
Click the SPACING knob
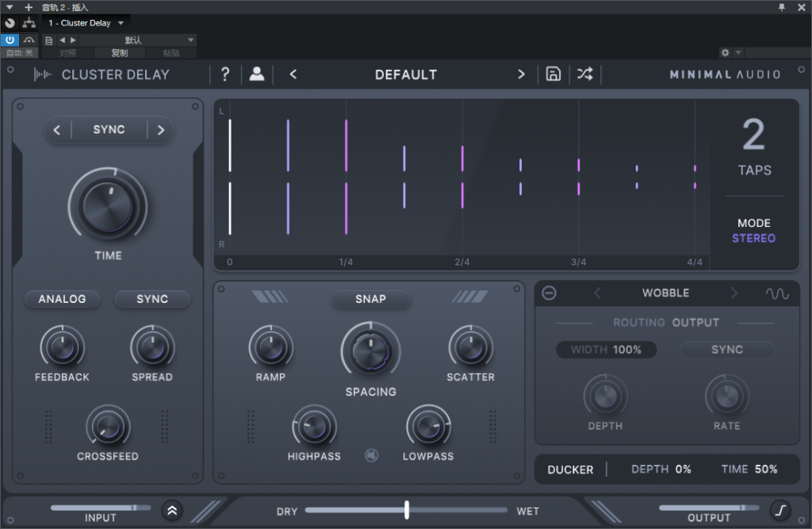pyautogui.click(x=371, y=351)
